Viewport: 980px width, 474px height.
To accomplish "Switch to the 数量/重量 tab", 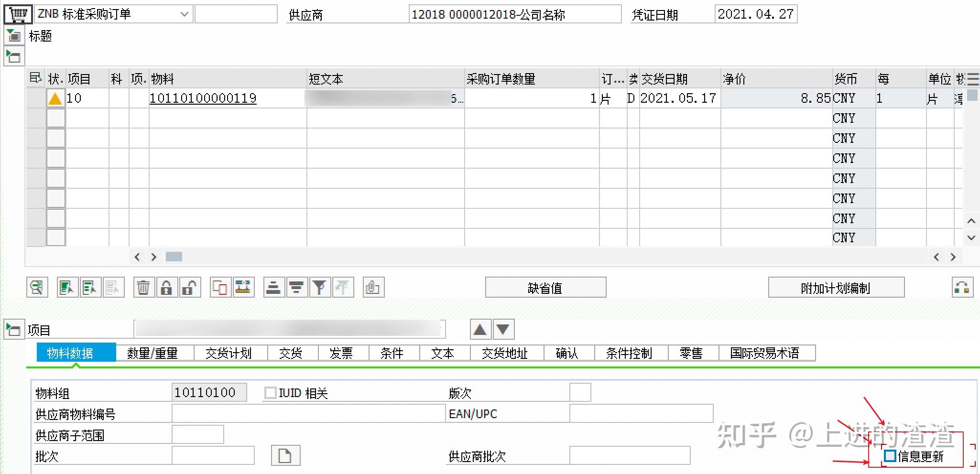I will point(153,353).
